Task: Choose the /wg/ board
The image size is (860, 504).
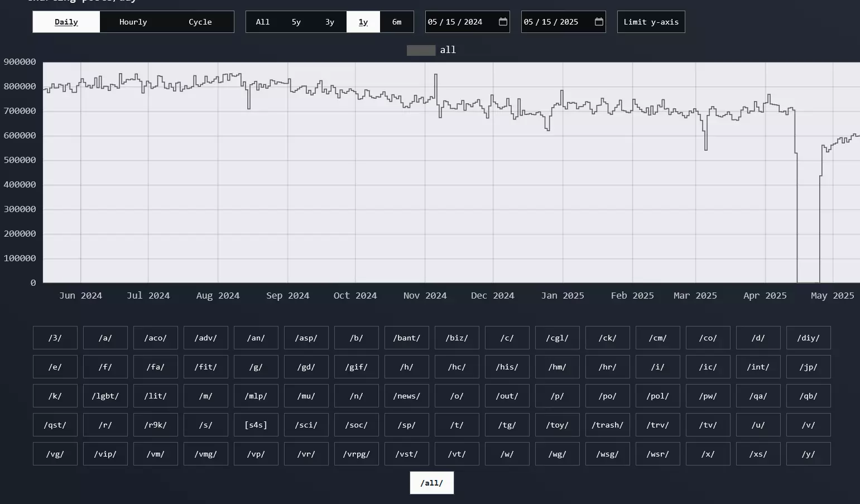Action: coord(558,454)
